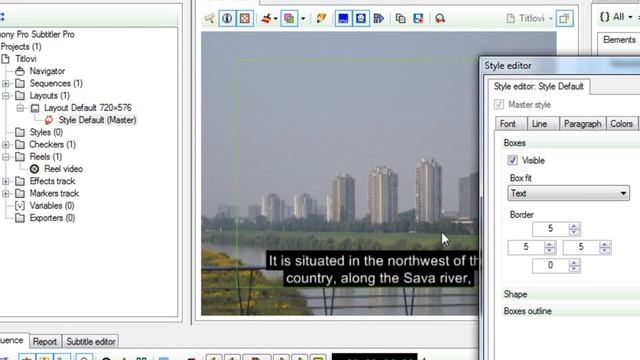Open the Box fit Text dropdown
Viewport: 640px width, 360px height.
pyautogui.click(x=569, y=193)
